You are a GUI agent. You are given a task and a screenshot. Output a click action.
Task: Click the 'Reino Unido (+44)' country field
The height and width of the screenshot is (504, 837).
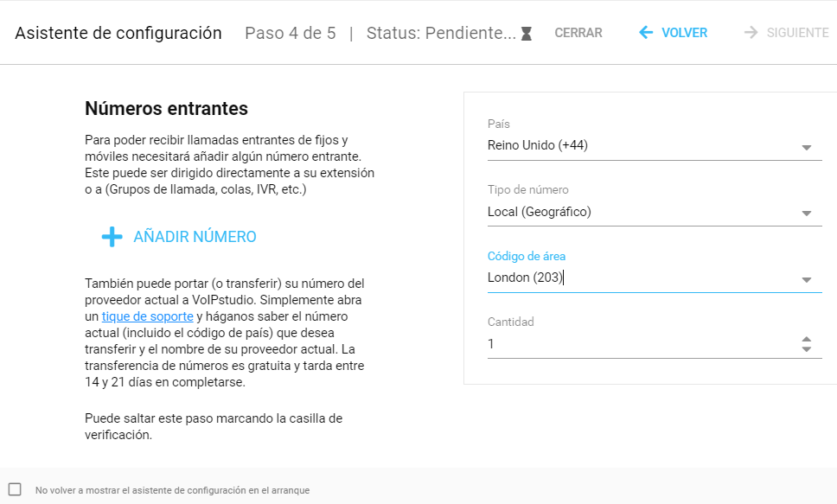click(640, 145)
